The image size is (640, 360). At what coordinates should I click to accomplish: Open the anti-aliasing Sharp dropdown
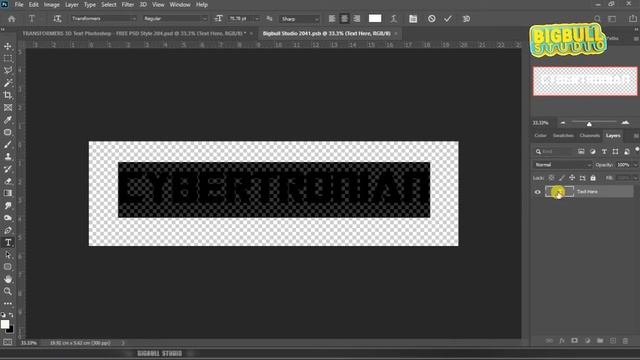[x=300, y=19]
